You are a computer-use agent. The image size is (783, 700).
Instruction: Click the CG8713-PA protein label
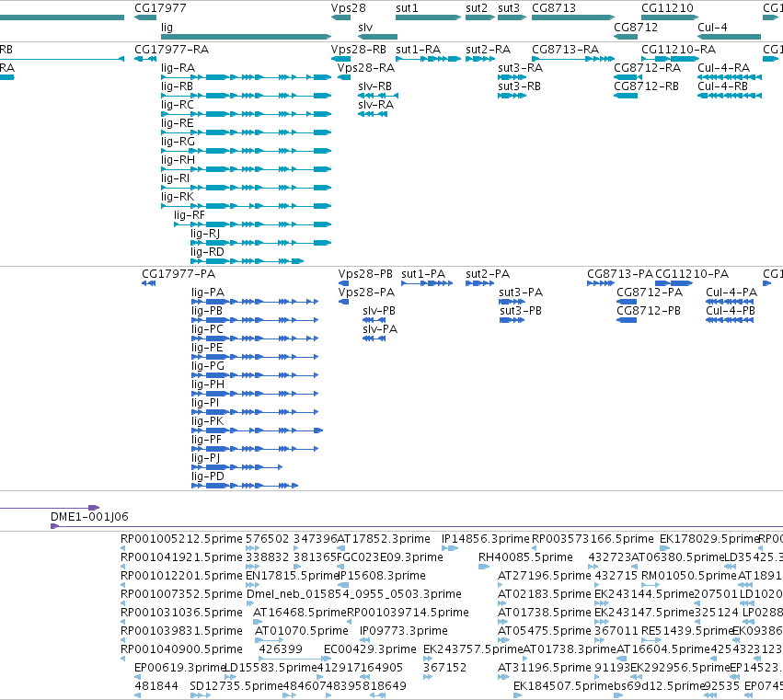click(620, 274)
